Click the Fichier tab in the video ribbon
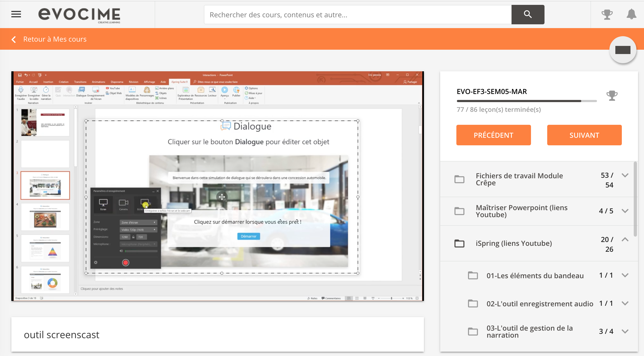 point(20,82)
